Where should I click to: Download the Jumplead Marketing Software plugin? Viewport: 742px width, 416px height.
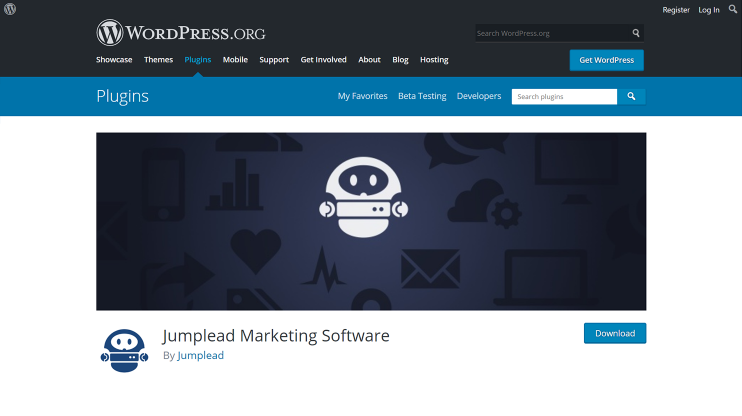pyautogui.click(x=615, y=333)
